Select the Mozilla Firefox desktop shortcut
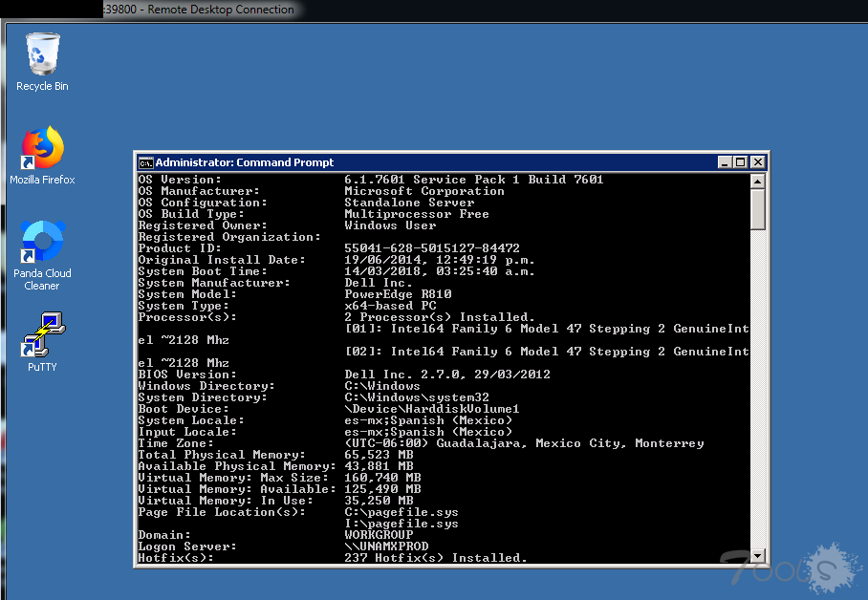The image size is (868, 600). pyautogui.click(x=43, y=156)
